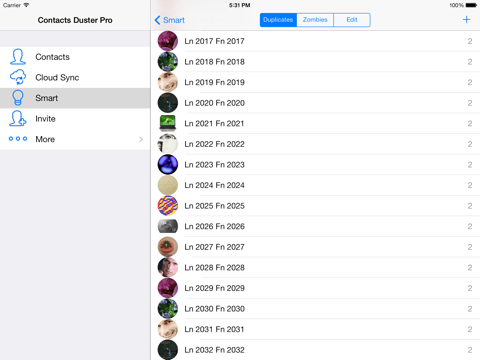This screenshot has width=480, height=360.
Task: Click Contacts Duster Pro title
Action: [75, 20]
